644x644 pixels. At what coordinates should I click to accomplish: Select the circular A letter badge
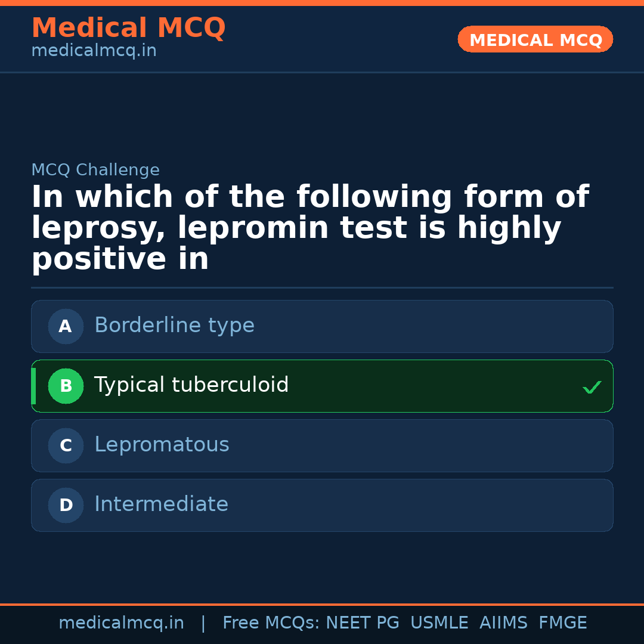(x=66, y=326)
